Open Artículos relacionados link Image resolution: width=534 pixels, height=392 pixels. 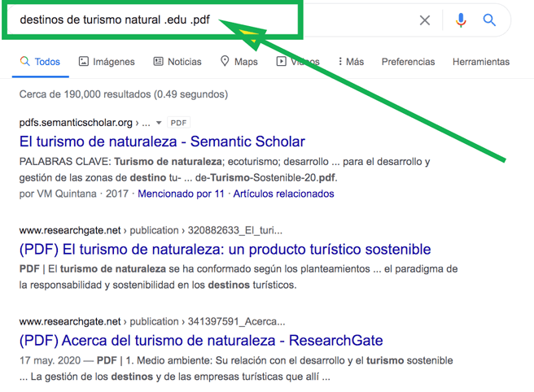click(283, 194)
